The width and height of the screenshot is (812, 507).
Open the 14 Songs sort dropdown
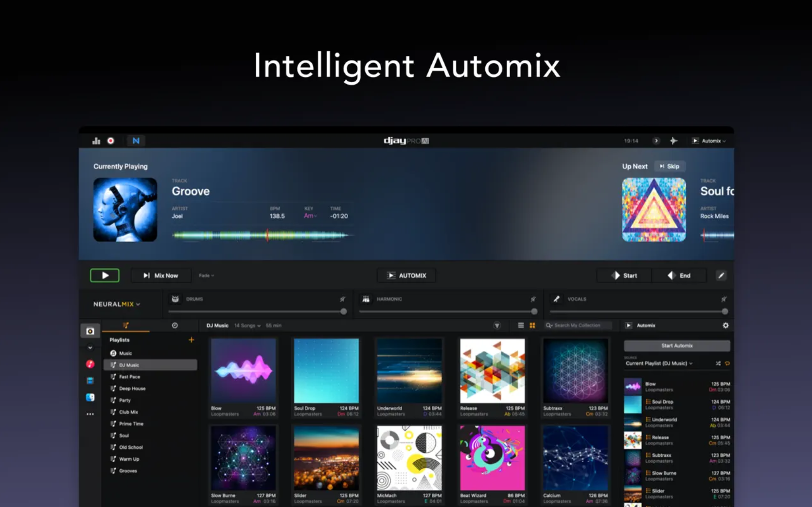pos(247,326)
